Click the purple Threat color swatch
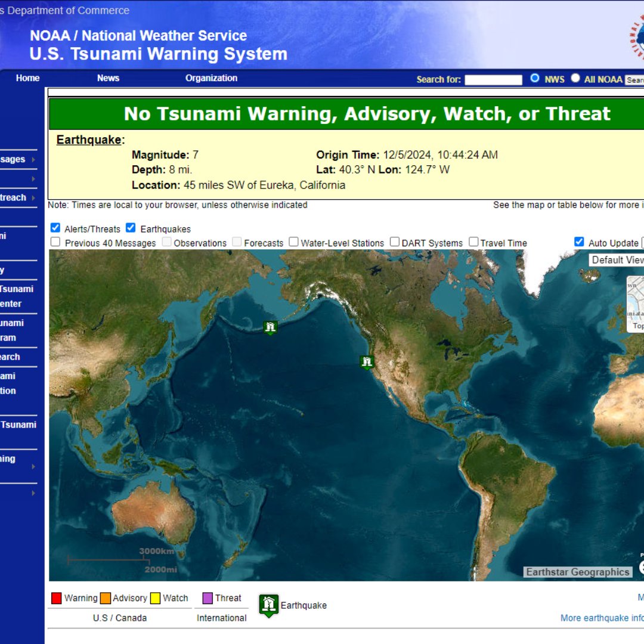The height and width of the screenshot is (644, 644). 208,598
